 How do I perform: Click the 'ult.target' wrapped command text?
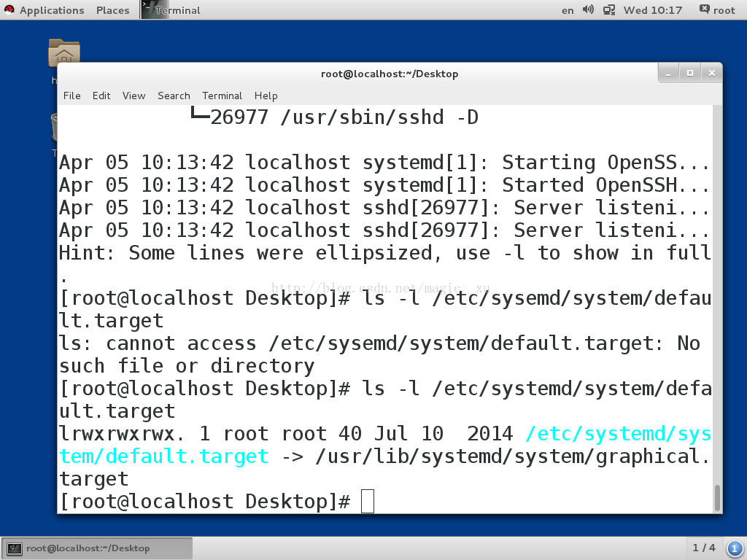point(117,411)
